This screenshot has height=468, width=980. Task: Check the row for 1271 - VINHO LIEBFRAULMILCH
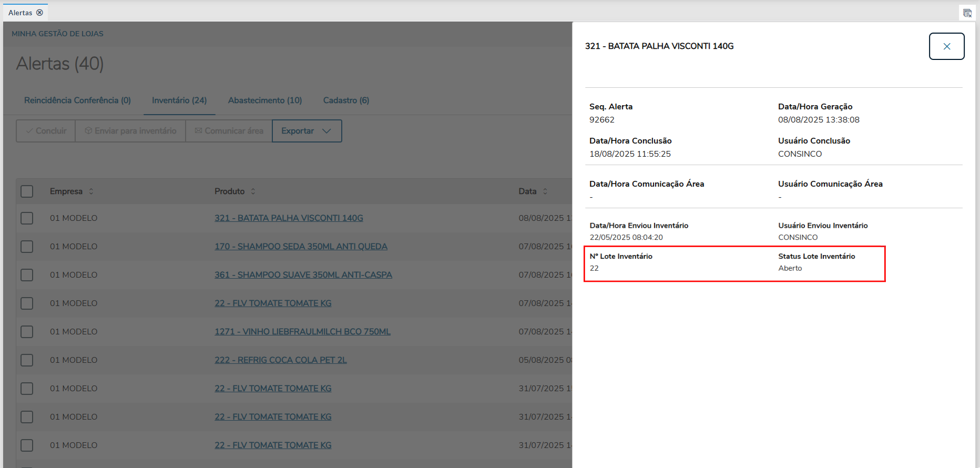27,332
